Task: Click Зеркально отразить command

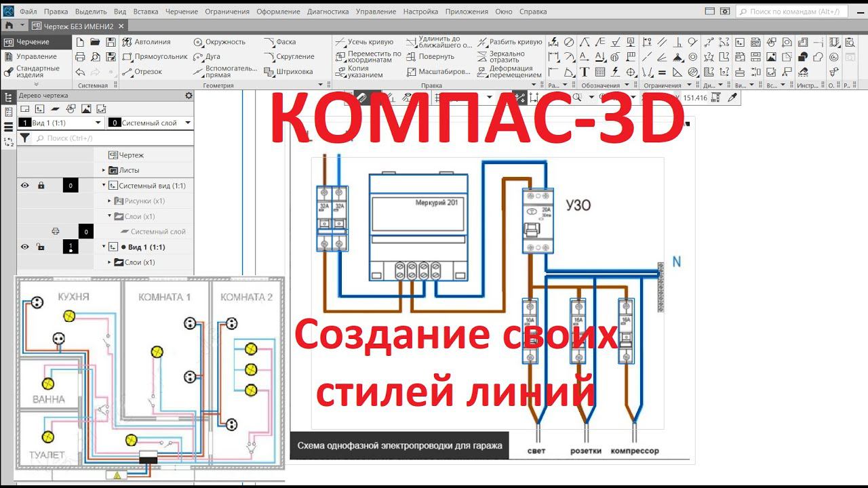Action: click(501, 57)
